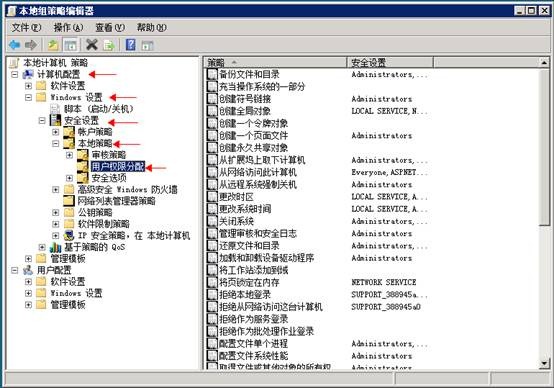The height and width of the screenshot is (388, 554).
Task: Click the Export list toolbar icon
Action: 109,45
